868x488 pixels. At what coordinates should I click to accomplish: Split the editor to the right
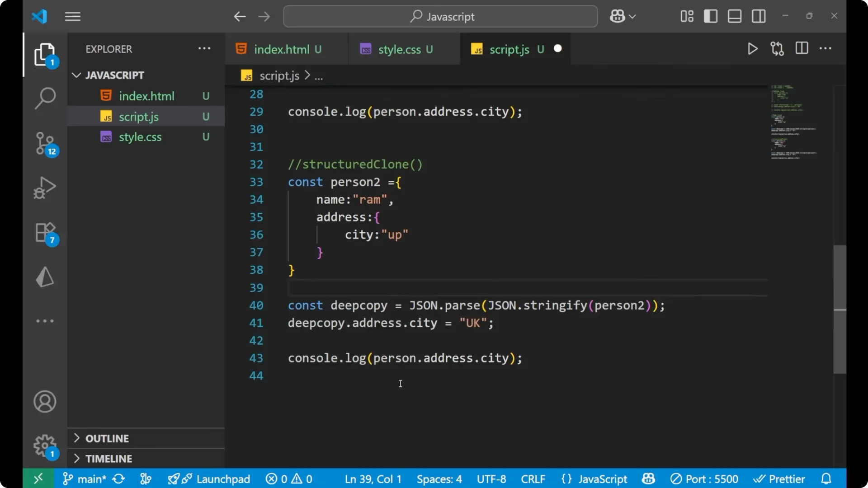click(802, 48)
